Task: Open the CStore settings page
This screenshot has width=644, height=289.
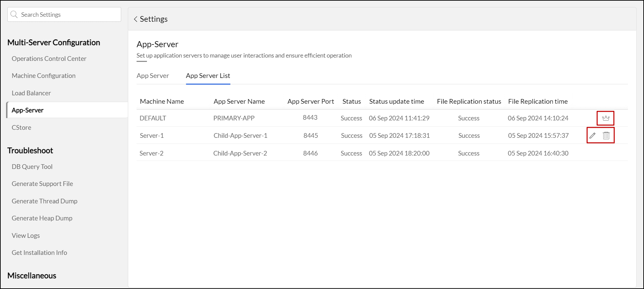Action: coord(21,127)
